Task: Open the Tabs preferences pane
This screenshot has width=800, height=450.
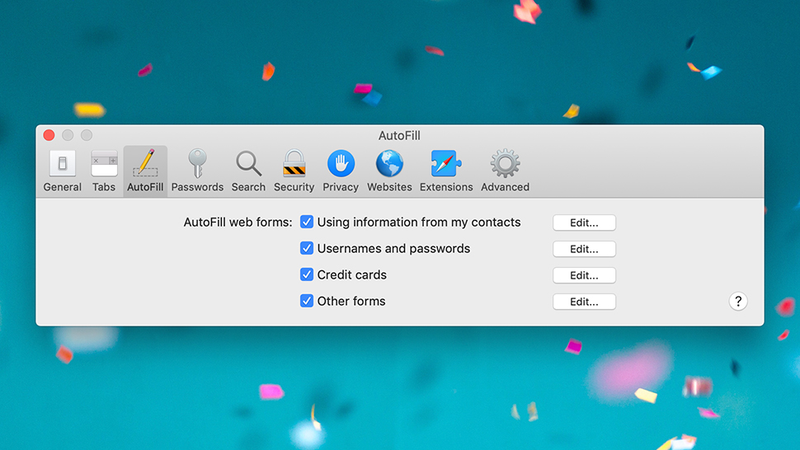Action: click(104, 171)
